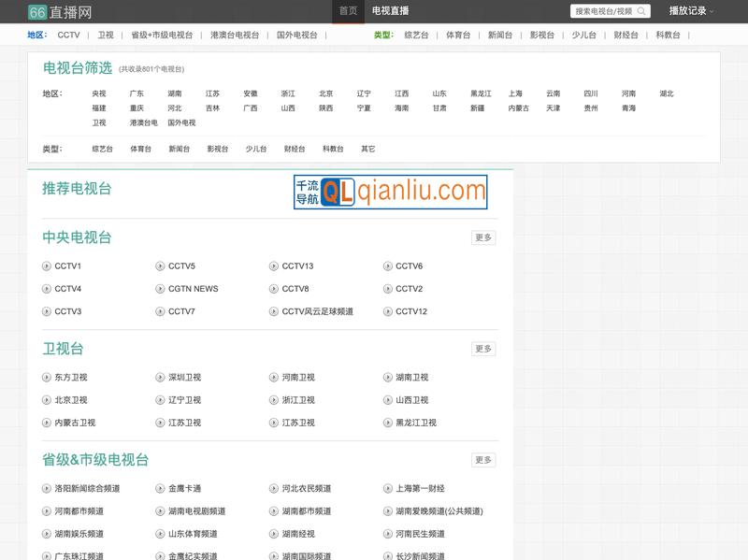Screen dimensions: 748x560
Task: Open the 国外电视台 region filter
Action: pos(298,35)
